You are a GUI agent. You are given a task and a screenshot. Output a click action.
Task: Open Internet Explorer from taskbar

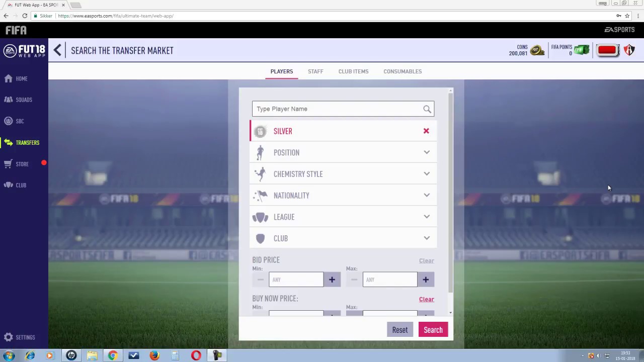pos(30,355)
